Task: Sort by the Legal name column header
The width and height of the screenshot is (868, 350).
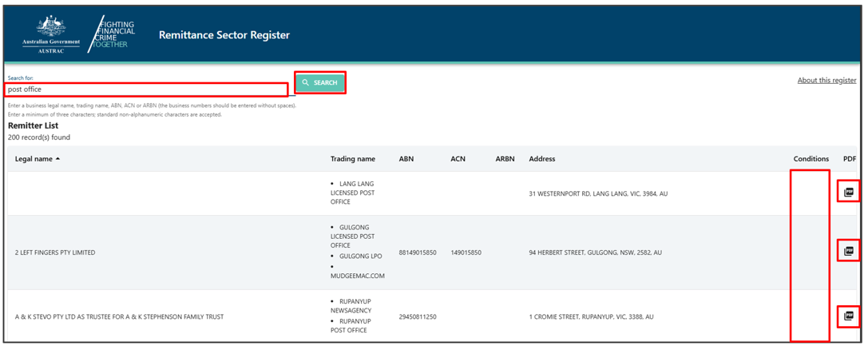Action: coord(37,159)
